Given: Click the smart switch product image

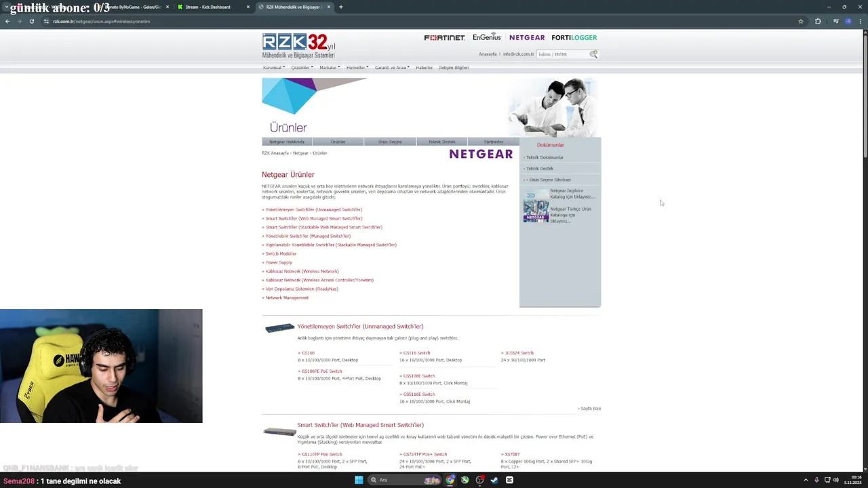Looking at the screenshot, I should pos(279,432).
